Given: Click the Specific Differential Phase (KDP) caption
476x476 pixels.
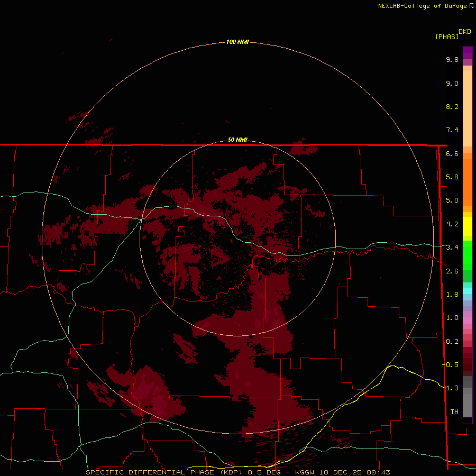Looking at the screenshot, I should point(163,472).
